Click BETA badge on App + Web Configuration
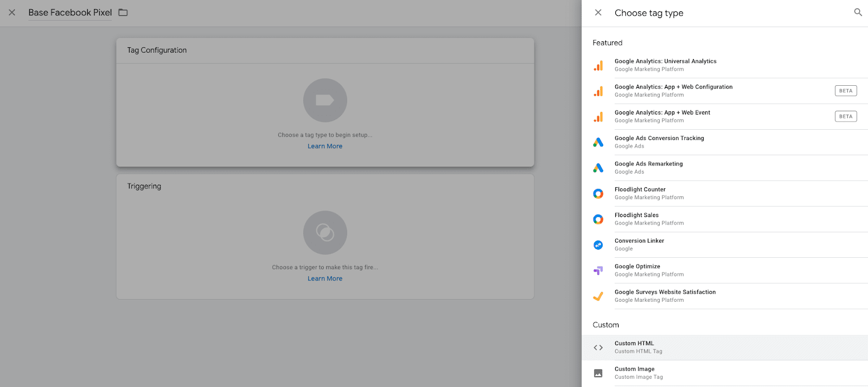 pos(846,91)
